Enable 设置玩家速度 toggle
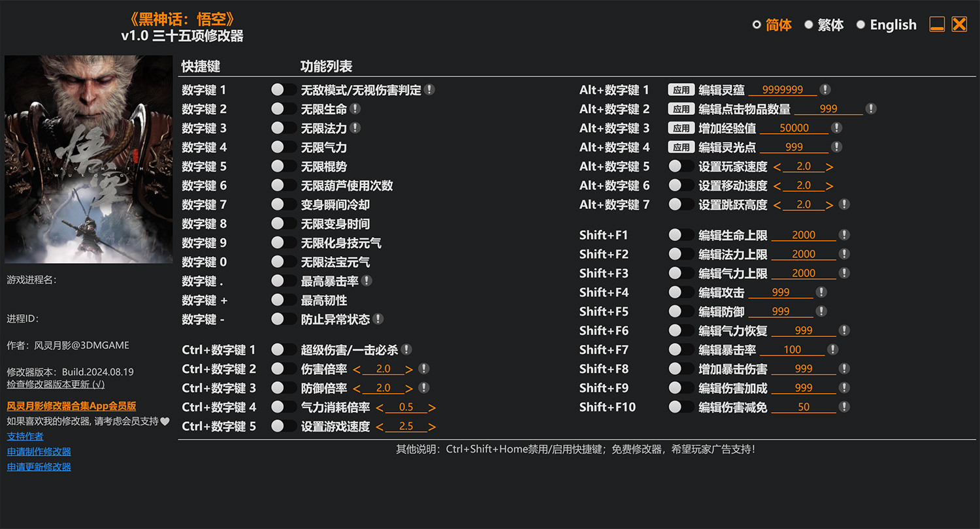The width and height of the screenshot is (980, 529). point(681,166)
